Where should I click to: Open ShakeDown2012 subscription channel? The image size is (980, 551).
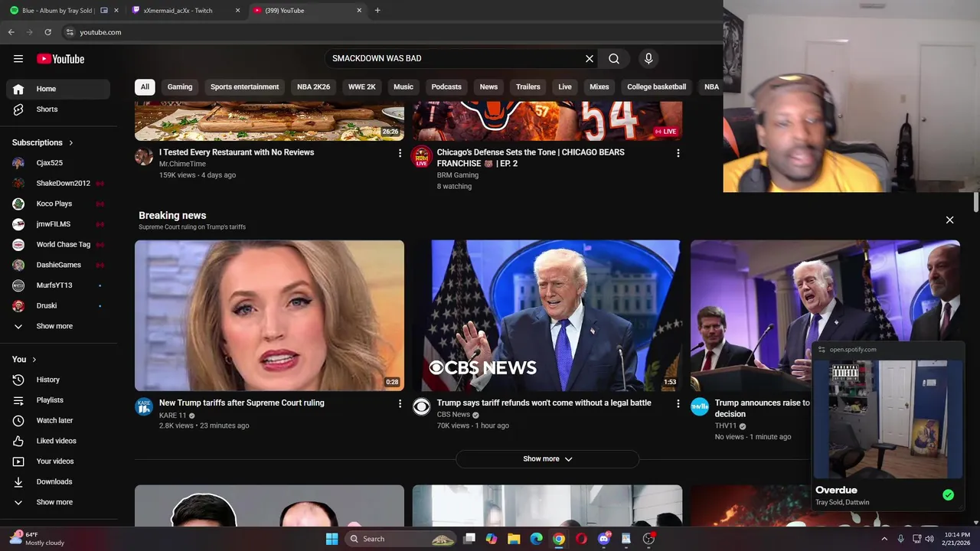[58, 183]
